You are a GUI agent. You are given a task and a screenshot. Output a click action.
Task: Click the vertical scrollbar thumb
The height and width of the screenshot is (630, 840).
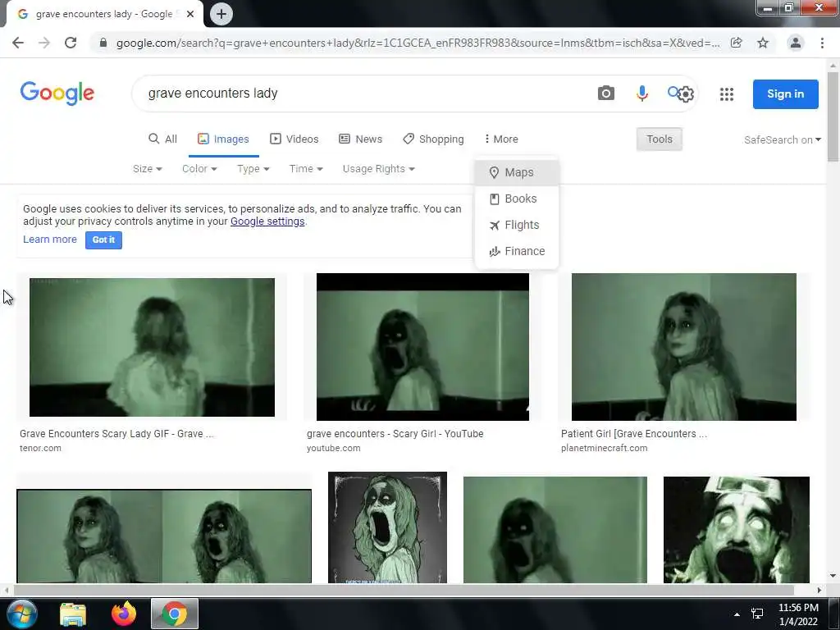tap(833, 116)
